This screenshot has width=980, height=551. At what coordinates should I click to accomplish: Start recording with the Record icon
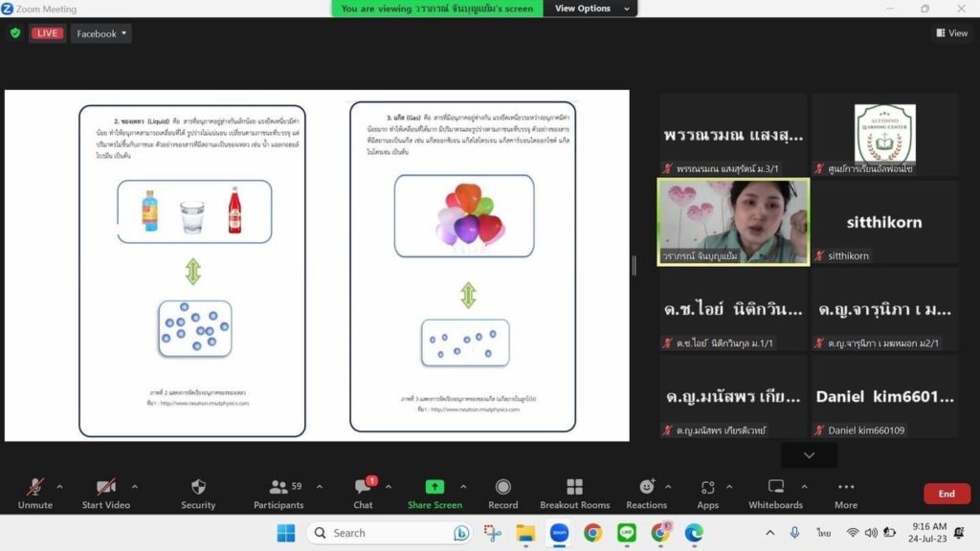point(502,488)
